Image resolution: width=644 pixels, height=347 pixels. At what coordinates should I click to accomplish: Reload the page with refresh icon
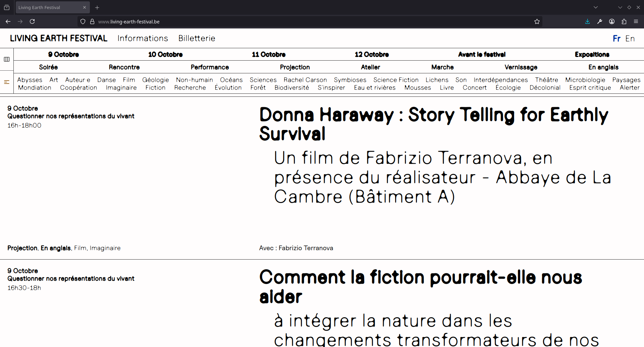32,21
